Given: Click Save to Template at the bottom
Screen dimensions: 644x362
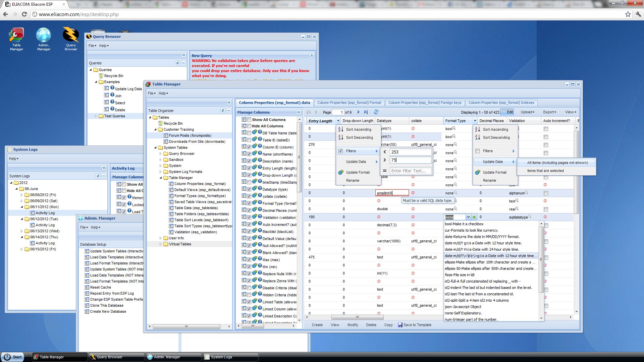Looking at the screenshot, I should [417, 325].
